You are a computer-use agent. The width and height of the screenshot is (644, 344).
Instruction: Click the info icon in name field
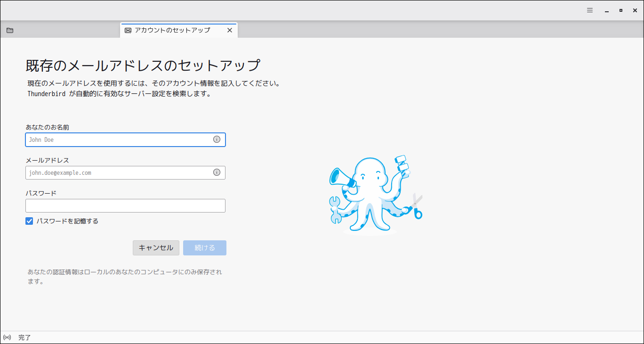217,139
